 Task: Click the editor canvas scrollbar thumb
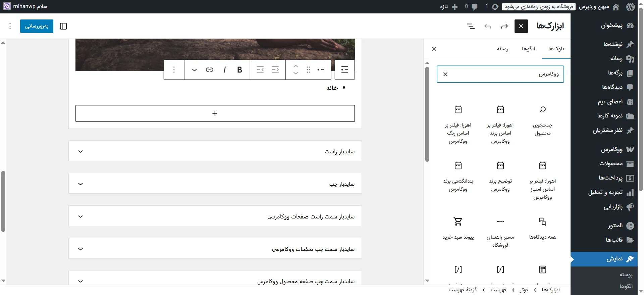(x=3, y=201)
